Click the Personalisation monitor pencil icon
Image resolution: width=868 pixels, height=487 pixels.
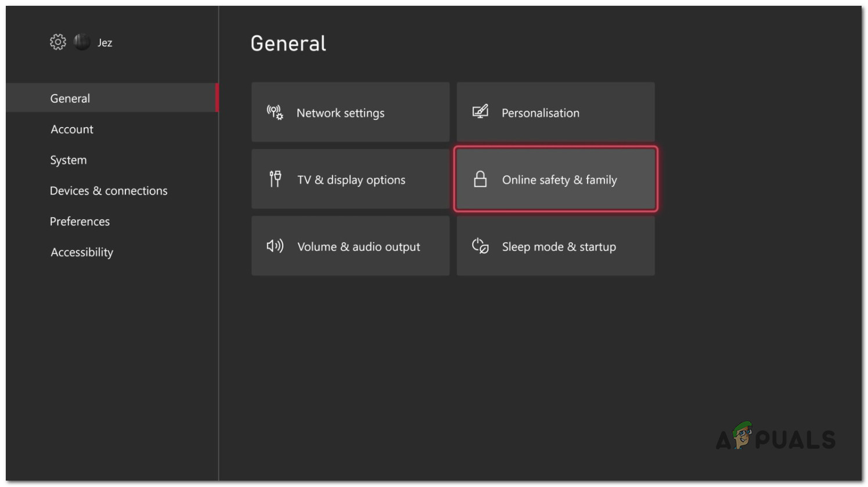click(x=480, y=112)
